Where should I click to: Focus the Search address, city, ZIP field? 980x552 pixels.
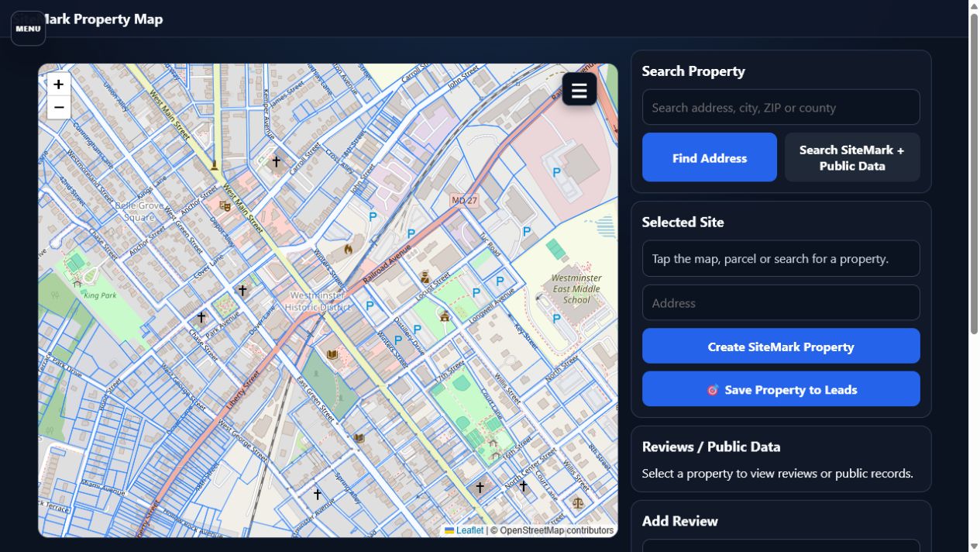point(781,107)
